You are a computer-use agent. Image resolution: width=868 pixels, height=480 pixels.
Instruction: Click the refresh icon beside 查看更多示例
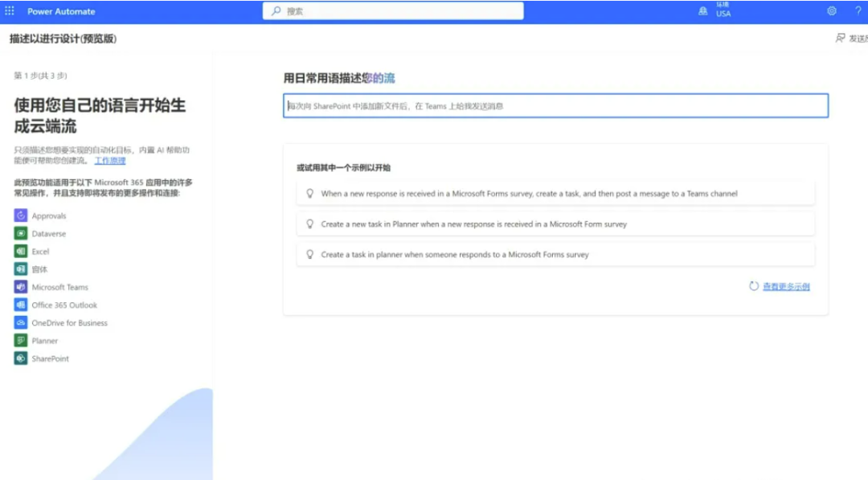[753, 286]
